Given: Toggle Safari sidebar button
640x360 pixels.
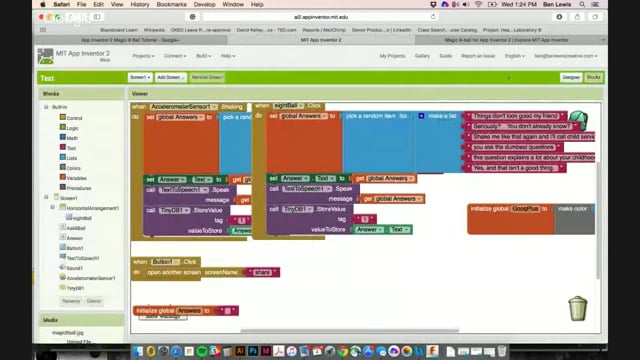Looking at the screenshot, I should coord(97,17).
